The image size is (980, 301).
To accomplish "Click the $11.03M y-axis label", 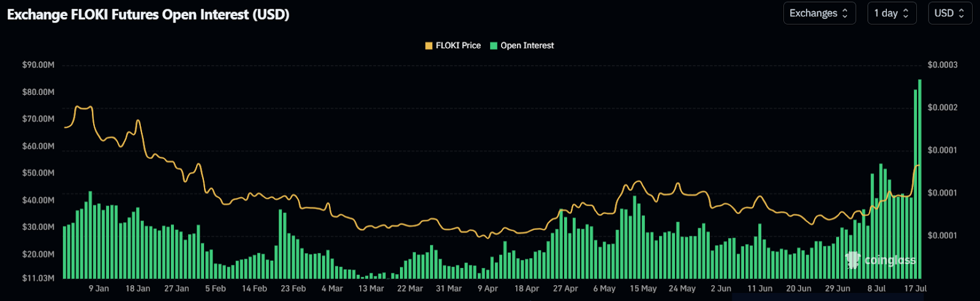I will coord(38,278).
